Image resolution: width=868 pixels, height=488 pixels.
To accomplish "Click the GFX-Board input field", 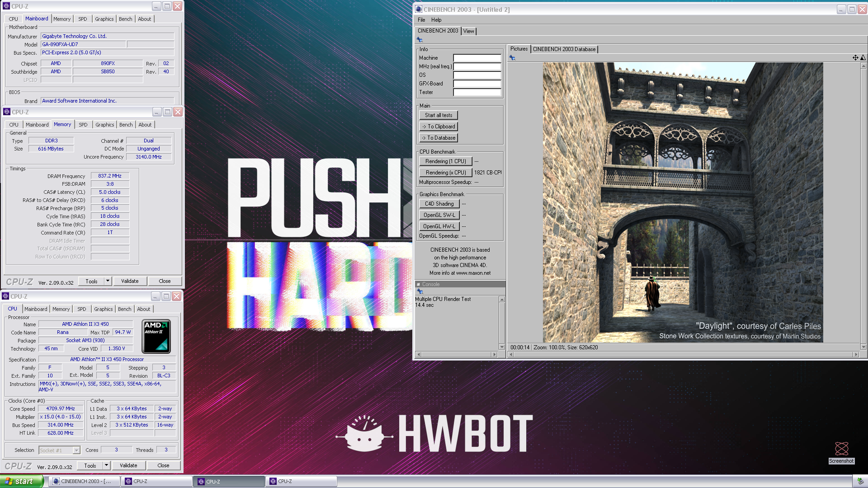I will tap(477, 84).
